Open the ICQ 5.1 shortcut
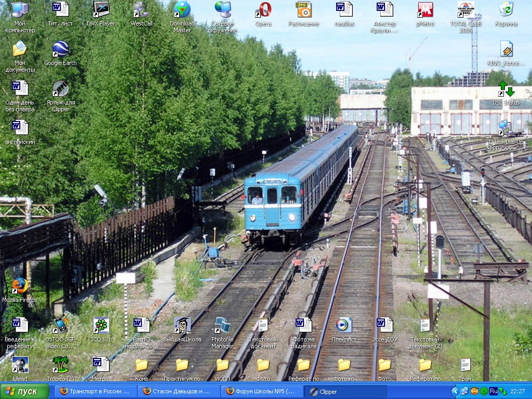 click(101, 326)
